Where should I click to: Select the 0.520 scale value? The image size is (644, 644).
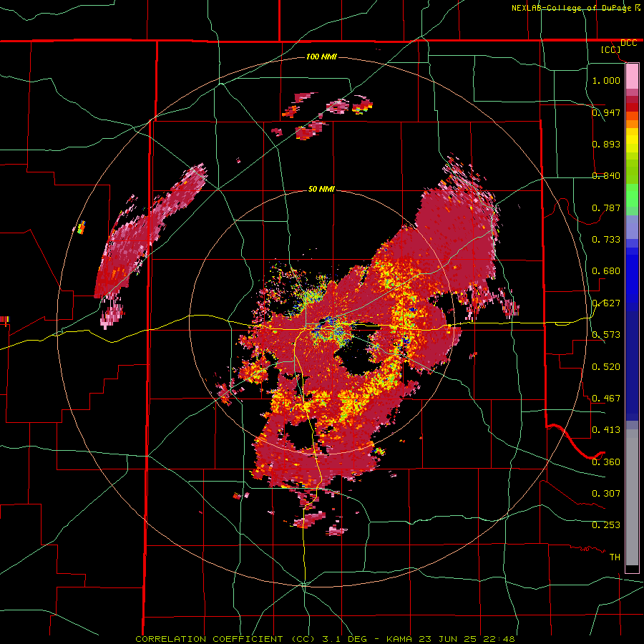pyautogui.click(x=606, y=367)
